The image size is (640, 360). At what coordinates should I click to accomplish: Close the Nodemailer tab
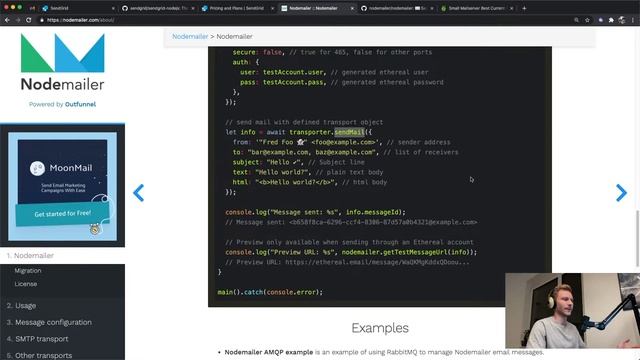click(x=352, y=8)
